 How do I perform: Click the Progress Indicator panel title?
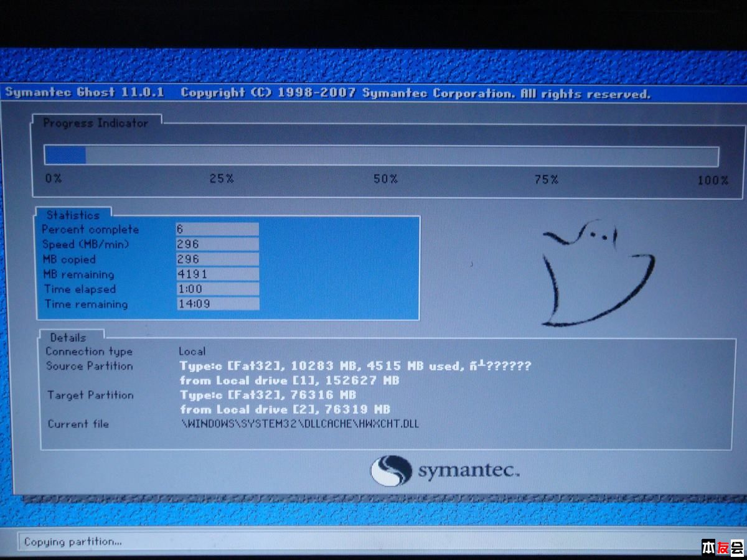coord(95,123)
